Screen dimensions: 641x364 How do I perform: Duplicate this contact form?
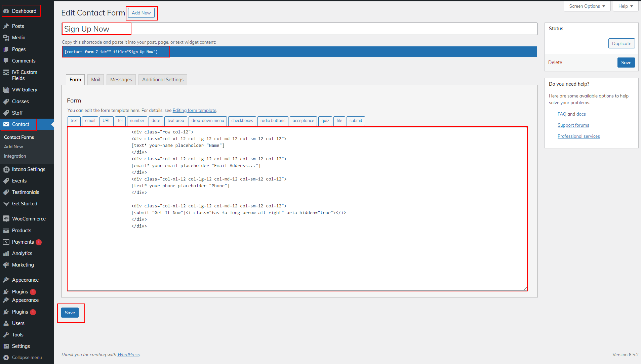tap(621, 43)
